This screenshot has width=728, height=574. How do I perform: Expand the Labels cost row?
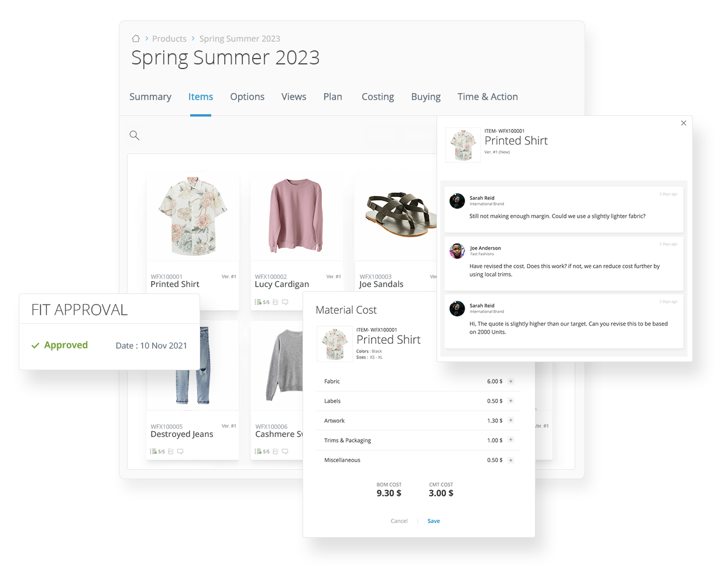(511, 401)
